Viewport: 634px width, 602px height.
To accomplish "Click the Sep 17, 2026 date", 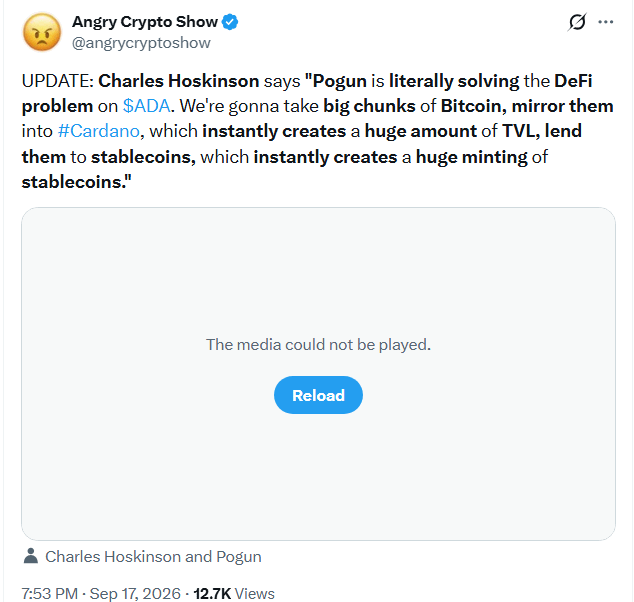I will click(135, 594).
